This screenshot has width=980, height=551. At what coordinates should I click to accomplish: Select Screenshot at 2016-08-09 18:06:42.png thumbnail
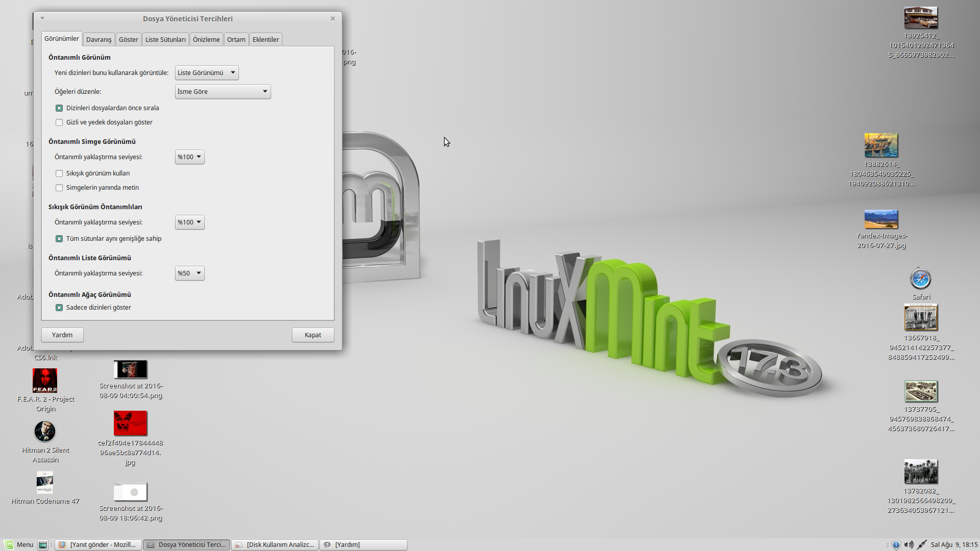click(131, 492)
